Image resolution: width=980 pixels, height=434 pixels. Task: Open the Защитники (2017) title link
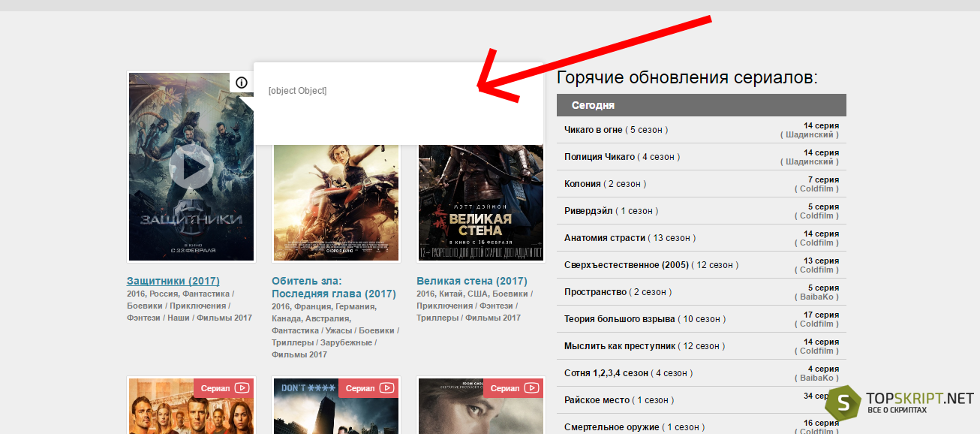click(x=173, y=281)
